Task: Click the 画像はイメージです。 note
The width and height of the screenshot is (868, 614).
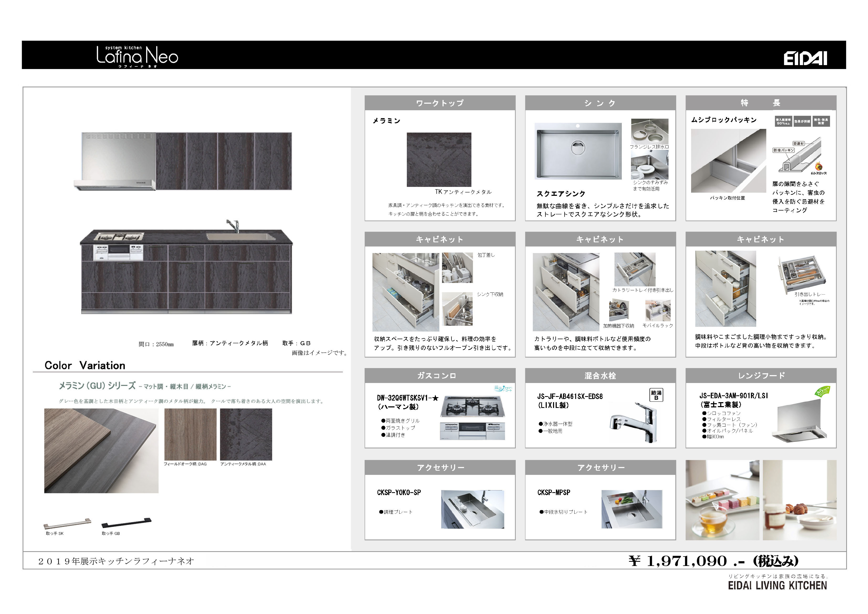Action: (320, 353)
